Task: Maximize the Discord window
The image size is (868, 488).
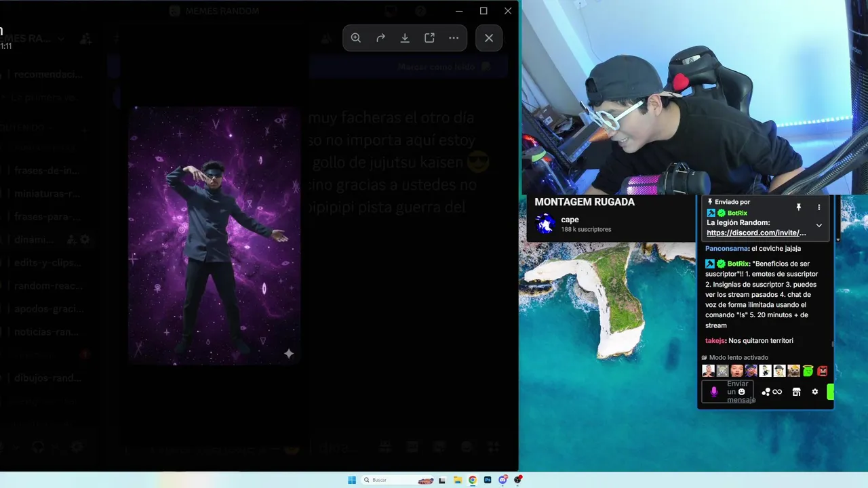Action: 484,11
